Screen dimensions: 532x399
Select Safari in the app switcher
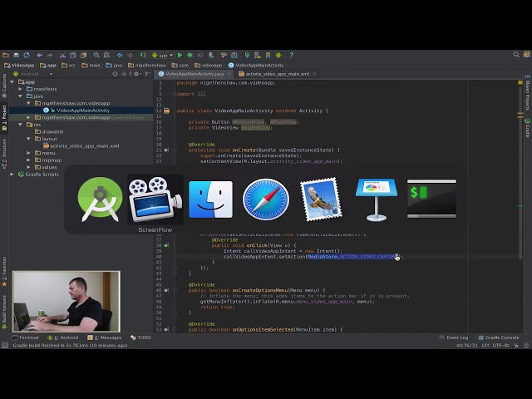tap(266, 199)
